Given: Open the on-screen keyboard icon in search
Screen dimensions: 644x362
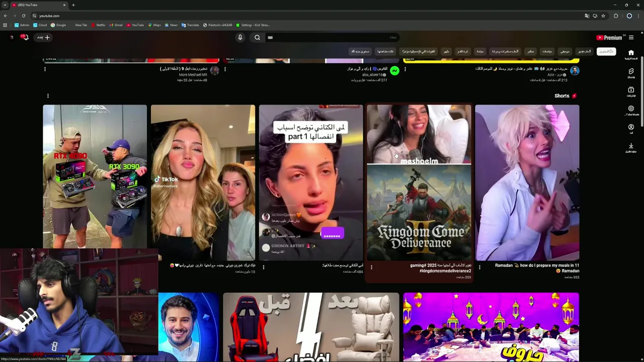Looking at the screenshot, I should [270, 37].
